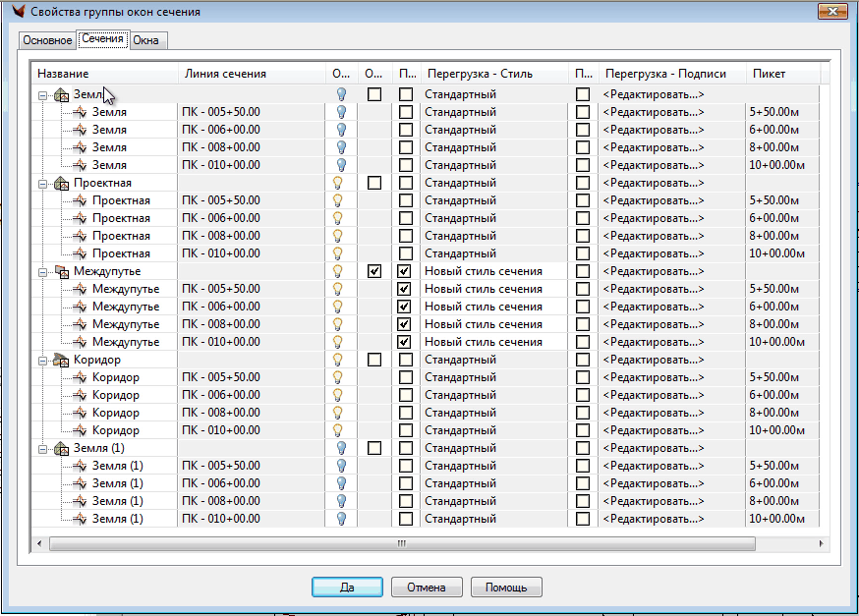Collapse the Междупутье tree group

tap(43, 272)
